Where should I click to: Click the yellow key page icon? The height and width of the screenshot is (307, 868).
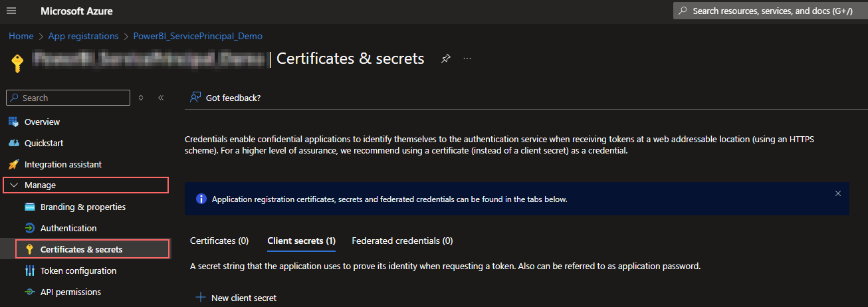point(19,62)
